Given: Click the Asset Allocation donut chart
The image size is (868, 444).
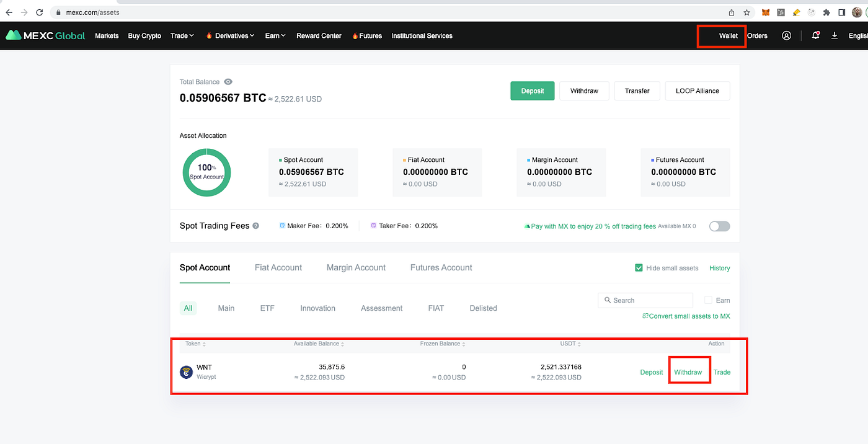Looking at the screenshot, I should (206, 172).
